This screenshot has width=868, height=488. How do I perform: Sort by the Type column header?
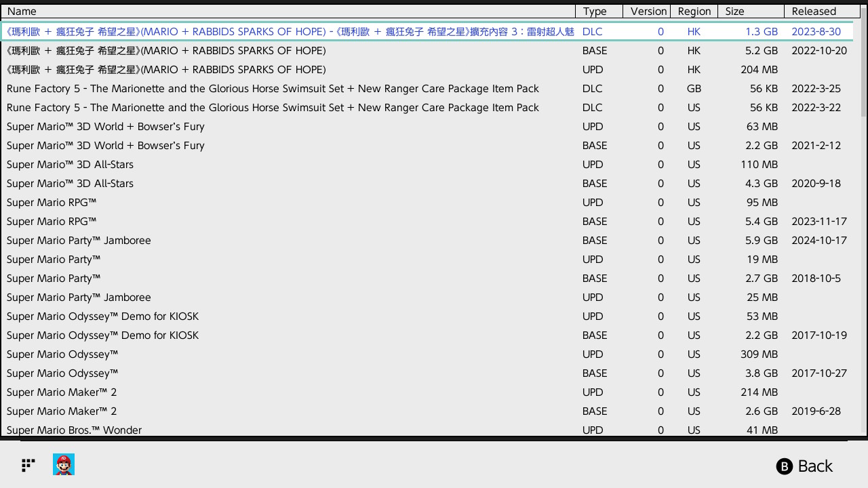click(599, 11)
